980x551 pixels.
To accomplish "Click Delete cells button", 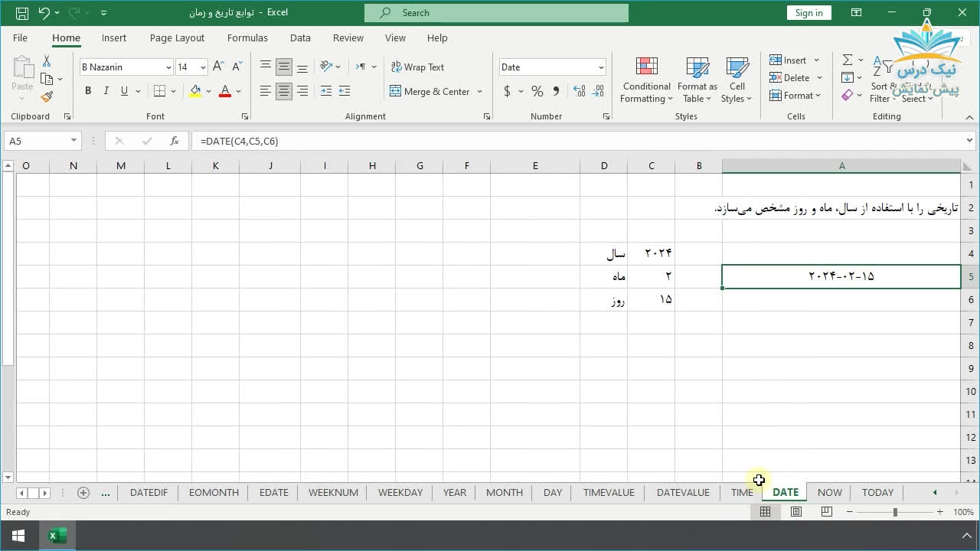I will 789,77.
